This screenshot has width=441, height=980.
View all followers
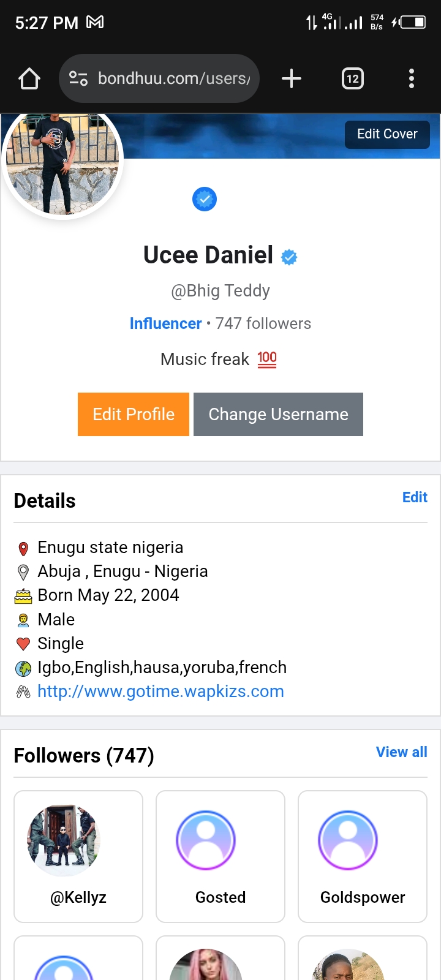401,752
